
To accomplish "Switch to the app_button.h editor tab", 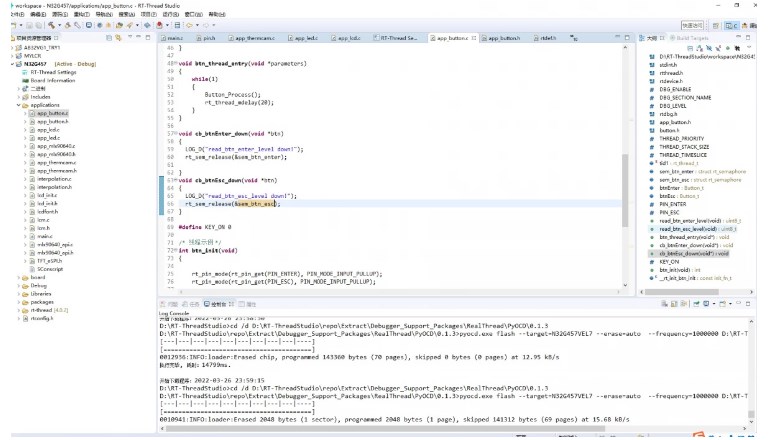I will click(502, 38).
